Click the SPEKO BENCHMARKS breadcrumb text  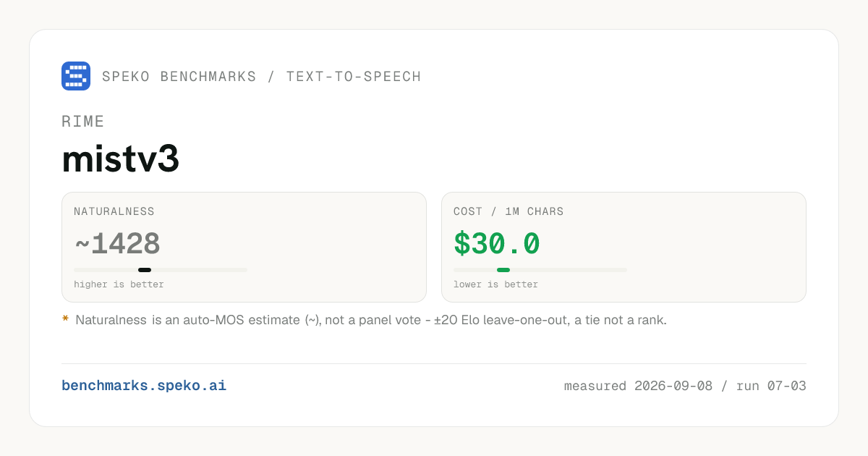(179, 77)
